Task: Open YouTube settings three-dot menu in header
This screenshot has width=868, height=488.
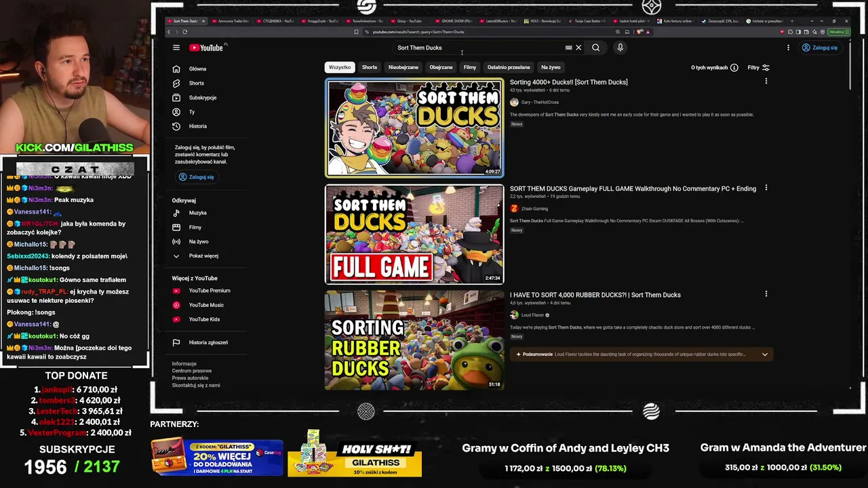Action: pyautogui.click(x=788, y=47)
